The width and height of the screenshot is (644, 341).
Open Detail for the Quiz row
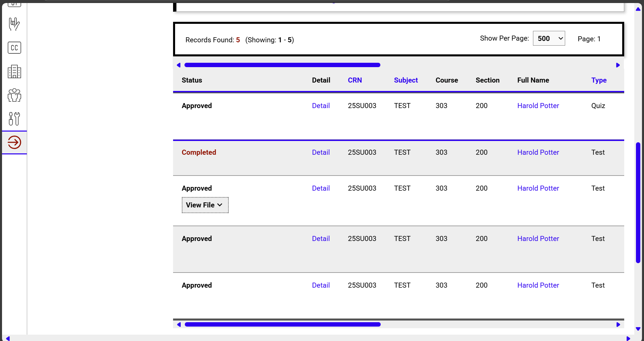pyautogui.click(x=321, y=105)
